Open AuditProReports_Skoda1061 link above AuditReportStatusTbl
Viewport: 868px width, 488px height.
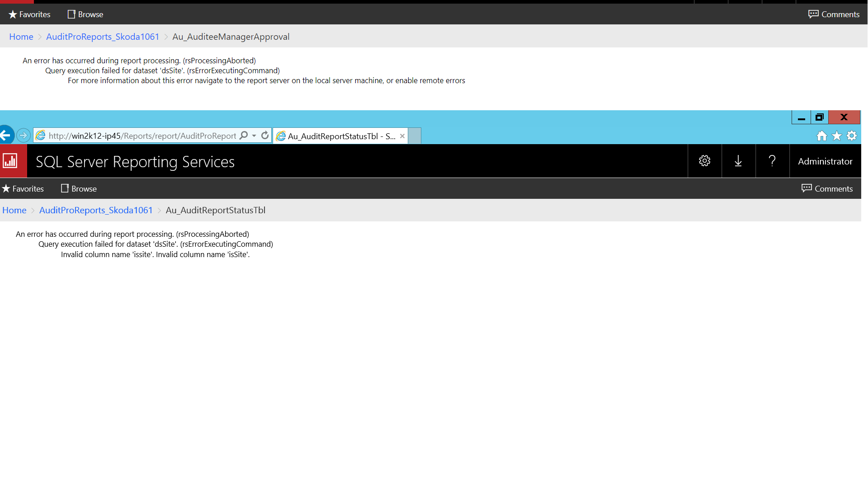click(96, 210)
